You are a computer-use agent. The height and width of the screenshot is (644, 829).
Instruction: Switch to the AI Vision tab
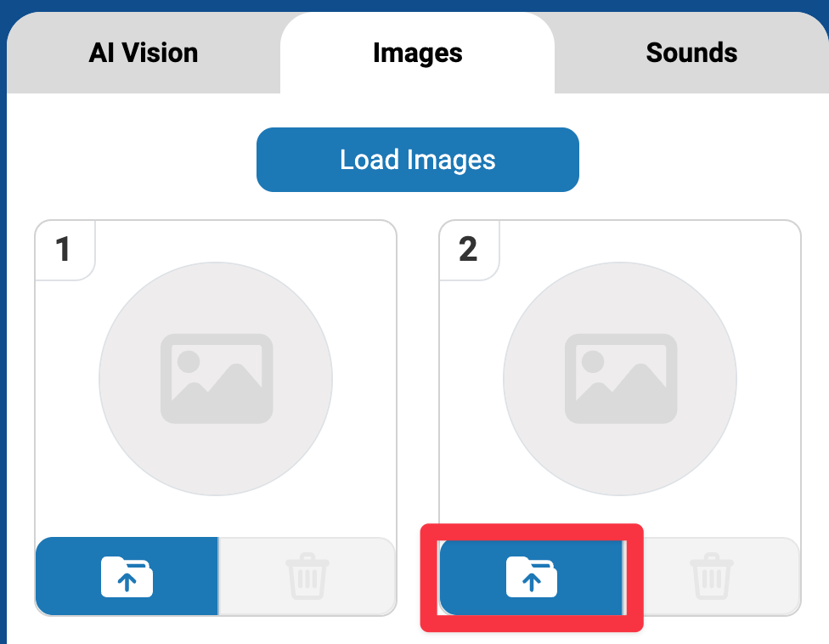[x=143, y=53]
